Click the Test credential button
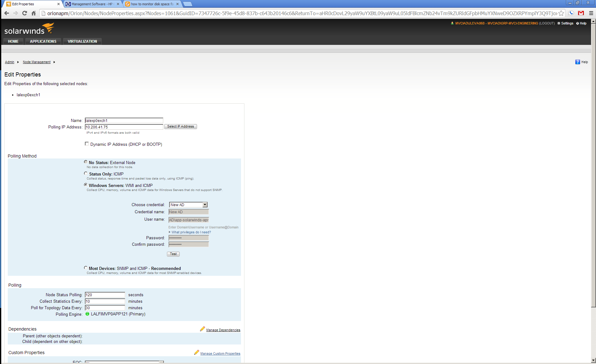This screenshot has height=364, width=596. point(173,254)
